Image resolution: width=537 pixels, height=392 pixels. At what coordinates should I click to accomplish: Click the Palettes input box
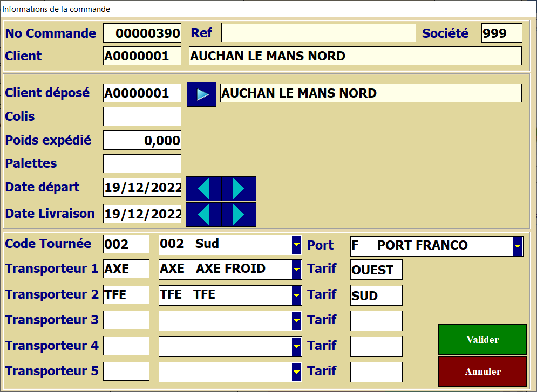click(x=142, y=163)
